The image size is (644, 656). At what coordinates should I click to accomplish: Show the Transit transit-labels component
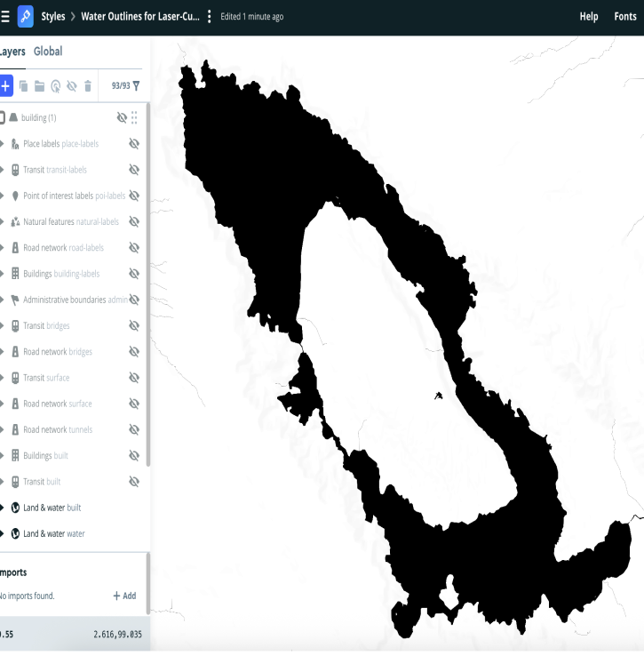point(134,170)
